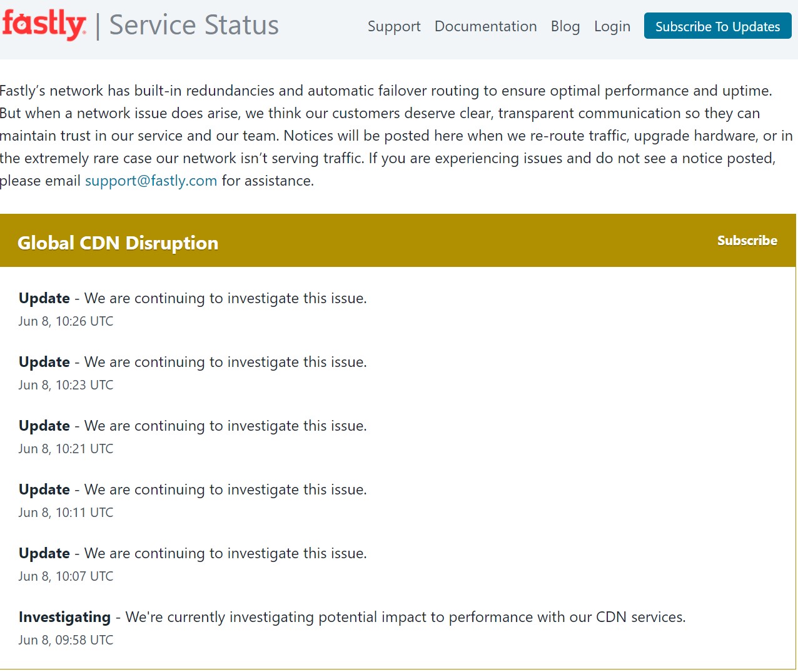
Task: Click Login in the header
Action: point(612,27)
